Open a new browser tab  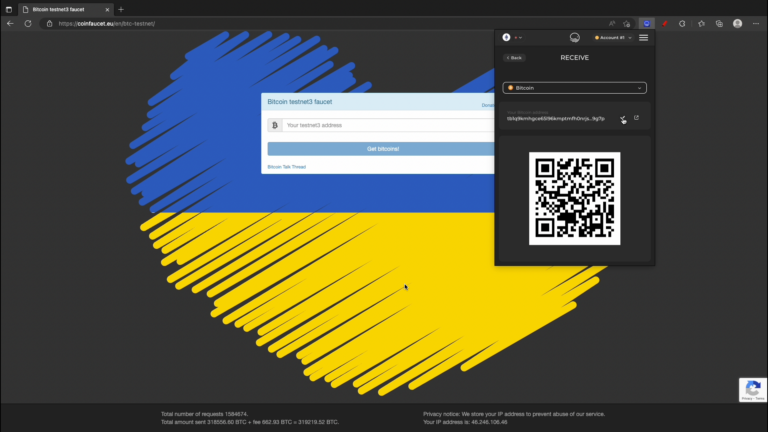[x=121, y=9]
